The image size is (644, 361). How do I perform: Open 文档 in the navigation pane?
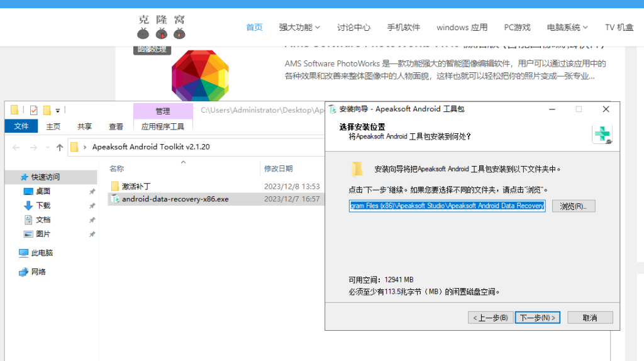pyautogui.click(x=43, y=219)
